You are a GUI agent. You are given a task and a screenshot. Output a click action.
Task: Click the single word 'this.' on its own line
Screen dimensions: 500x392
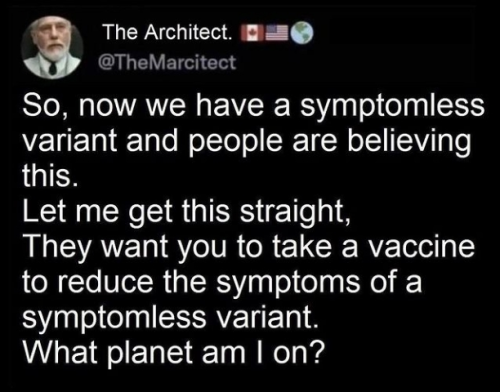point(51,175)
